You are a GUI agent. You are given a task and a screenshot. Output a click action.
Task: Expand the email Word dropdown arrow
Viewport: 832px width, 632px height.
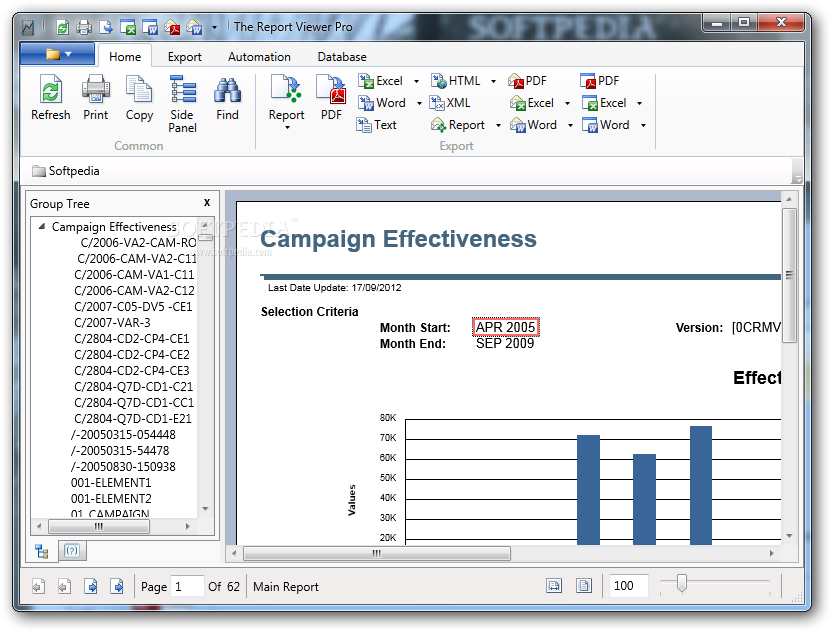[570, 126]
